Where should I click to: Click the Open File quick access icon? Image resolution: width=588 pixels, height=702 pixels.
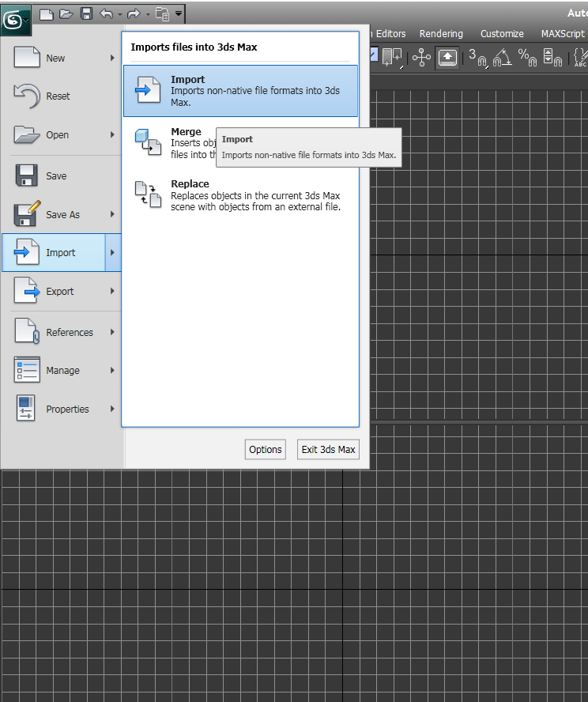pyautogui.click(x=66, y=14)
